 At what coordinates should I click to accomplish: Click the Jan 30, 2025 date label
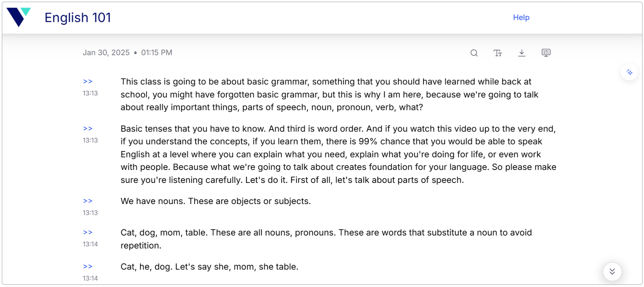(x=106, y=52)
